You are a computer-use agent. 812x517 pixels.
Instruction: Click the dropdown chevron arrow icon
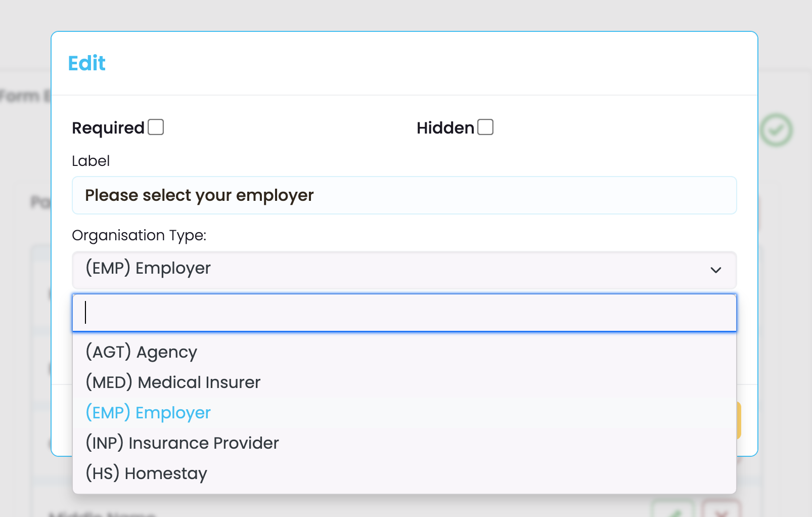pyautogui.click(x=715, y=270)
